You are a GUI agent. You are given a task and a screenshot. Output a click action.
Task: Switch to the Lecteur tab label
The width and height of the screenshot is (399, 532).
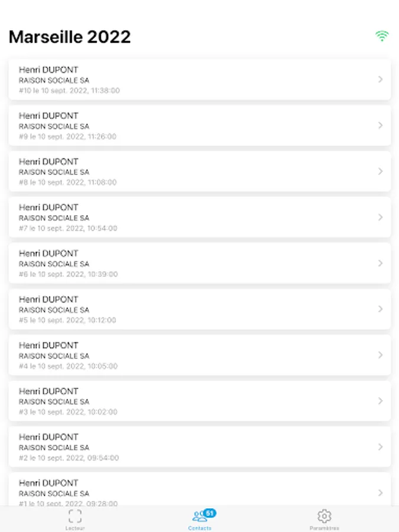(75, 528)
